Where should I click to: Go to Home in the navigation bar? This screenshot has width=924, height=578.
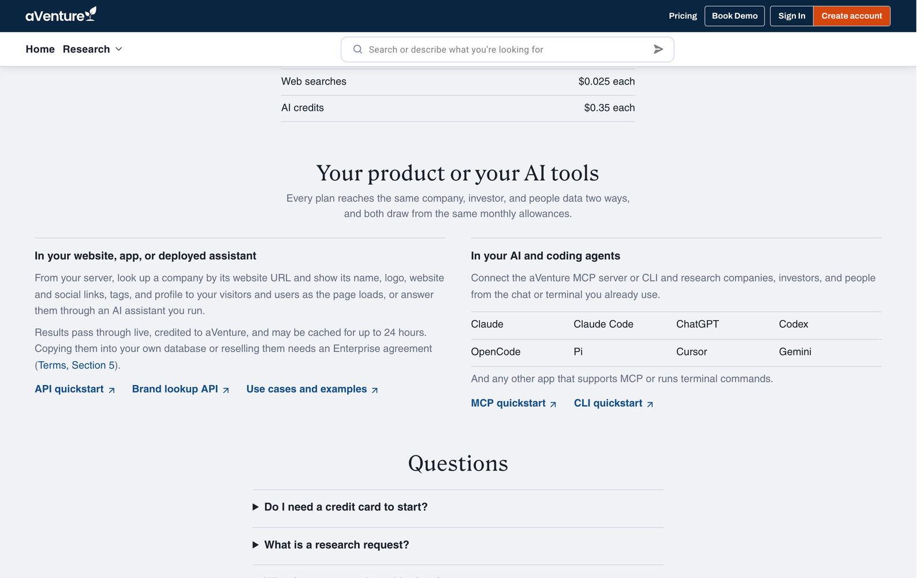pos(40,49)
